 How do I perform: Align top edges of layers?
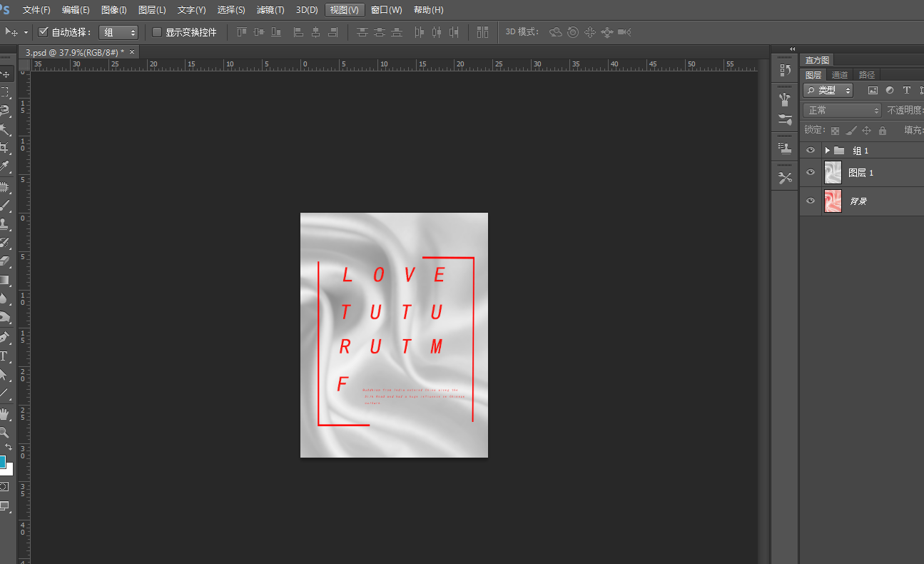pyautogui.click(x=241, y=32)
